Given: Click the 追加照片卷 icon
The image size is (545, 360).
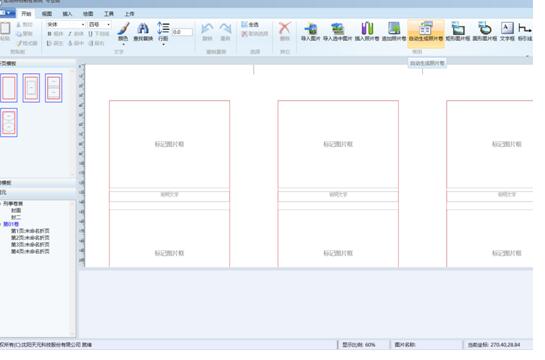Looking at the screenshot, I should click(394, 32).
